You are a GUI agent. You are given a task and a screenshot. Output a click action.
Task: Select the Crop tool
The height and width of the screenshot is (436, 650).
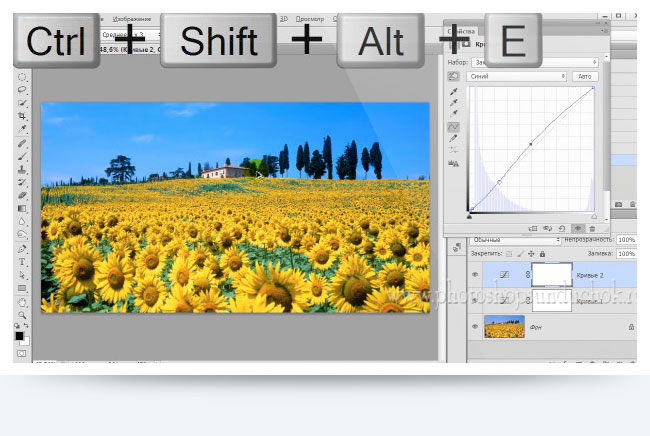click(x=22, y=116)
